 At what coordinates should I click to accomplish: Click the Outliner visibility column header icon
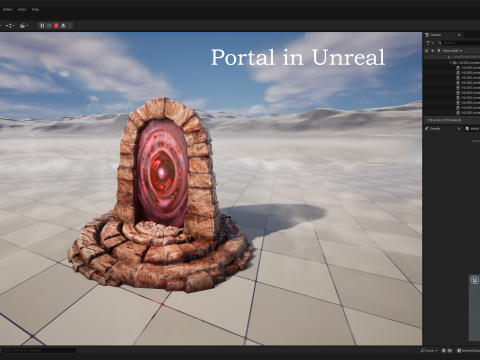tap(426, 51)
